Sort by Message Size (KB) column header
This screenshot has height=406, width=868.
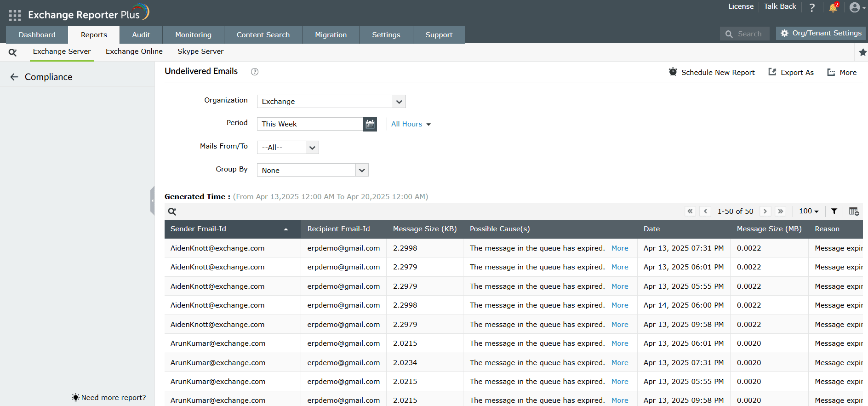tap(425, 229)
